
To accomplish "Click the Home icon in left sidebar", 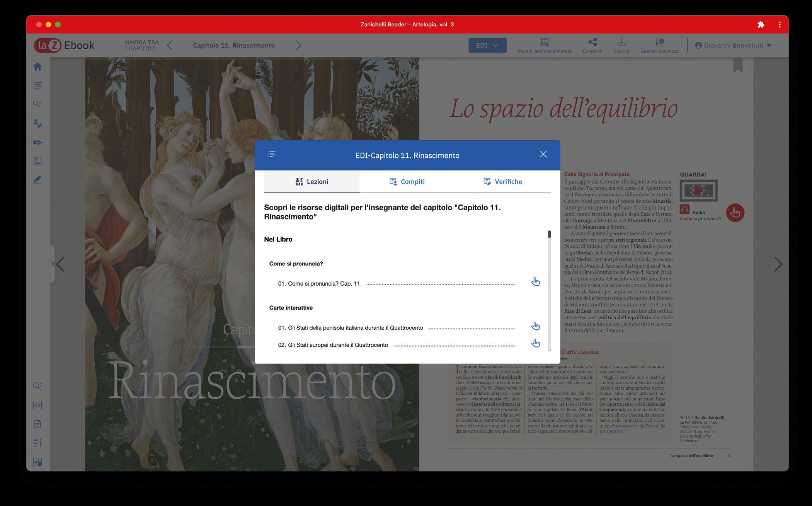I will coord(37,66).
